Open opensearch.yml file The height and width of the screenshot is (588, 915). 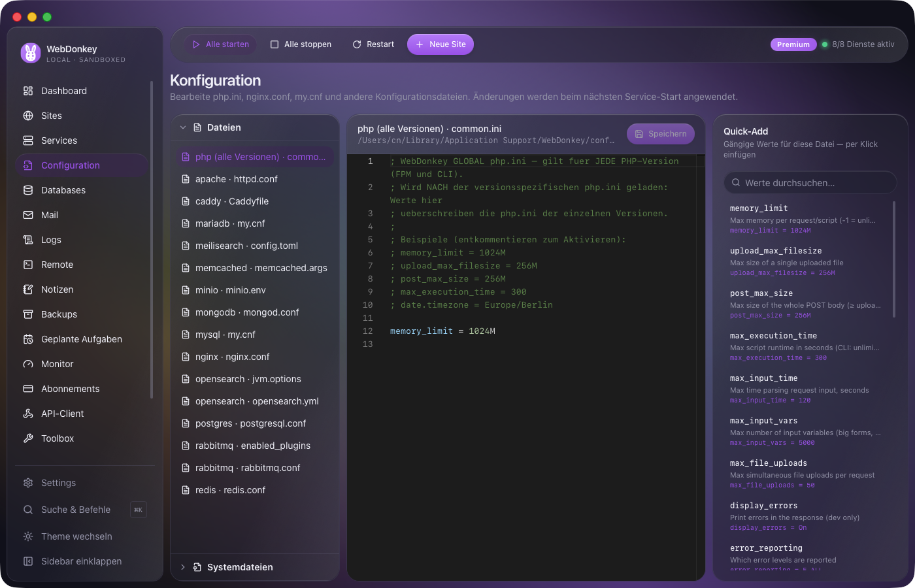point(255,401)
